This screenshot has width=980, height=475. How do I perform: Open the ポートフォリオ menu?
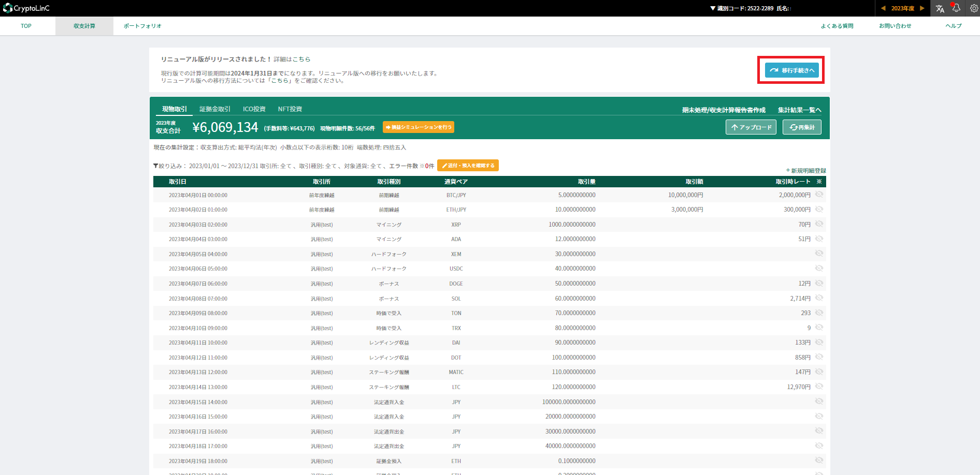(x=142, y=26)
